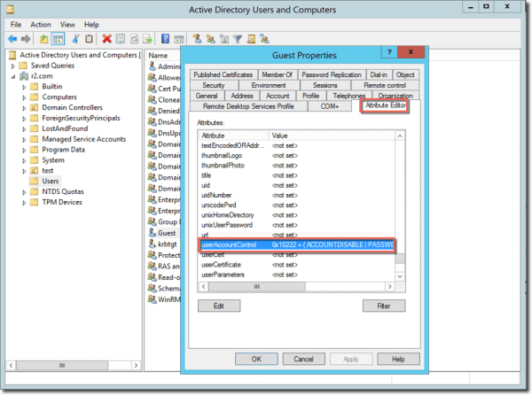Viewport: 532px width, 395px height.
Task: Click the Cut scissors icon
Action: coord(75,39)
